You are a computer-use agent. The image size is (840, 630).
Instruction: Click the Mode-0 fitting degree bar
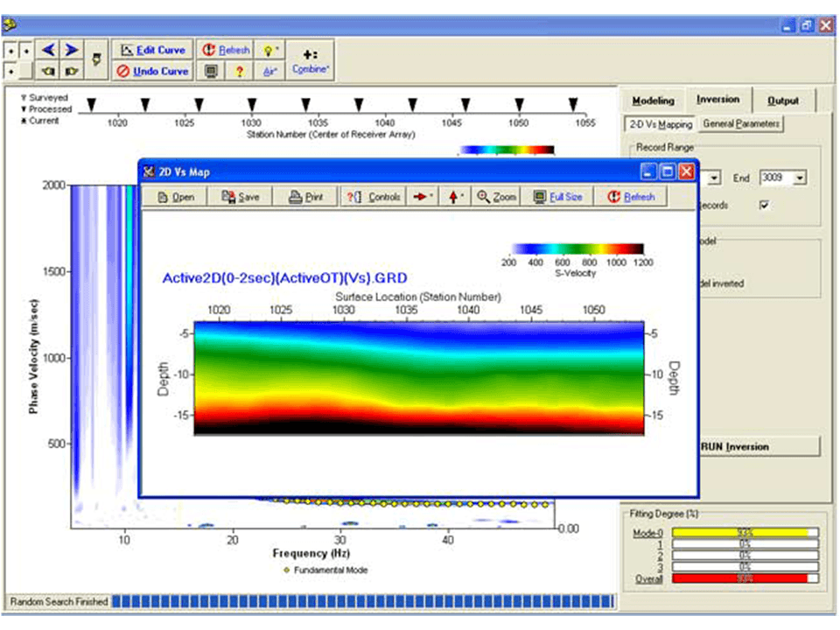745,533
